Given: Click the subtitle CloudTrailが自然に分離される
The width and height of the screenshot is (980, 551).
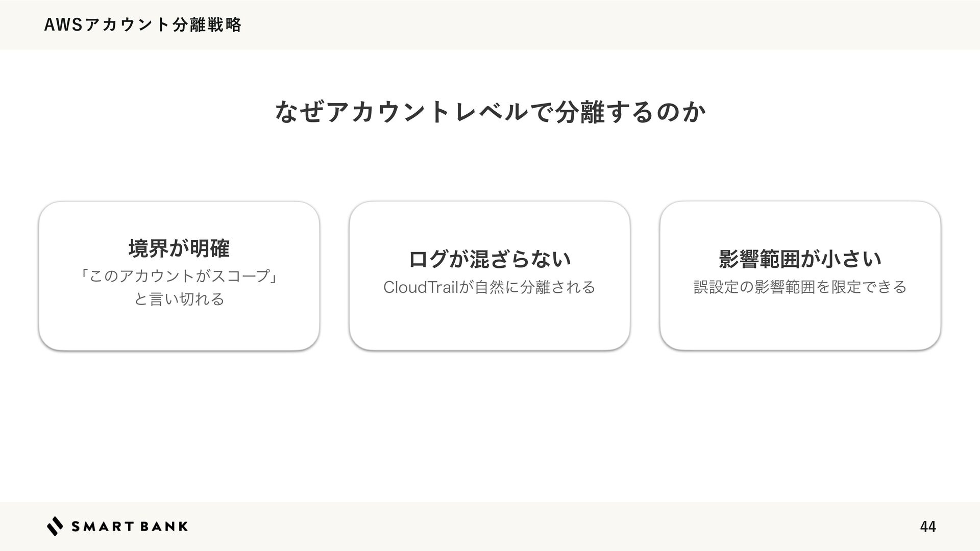Looking at the screenshot, I should click(x=489, y=287).
